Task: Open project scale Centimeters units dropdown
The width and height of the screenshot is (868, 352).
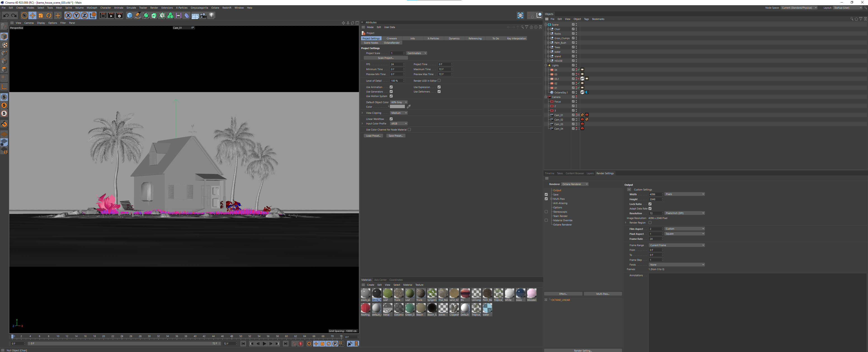Action: tap(417, 53)
